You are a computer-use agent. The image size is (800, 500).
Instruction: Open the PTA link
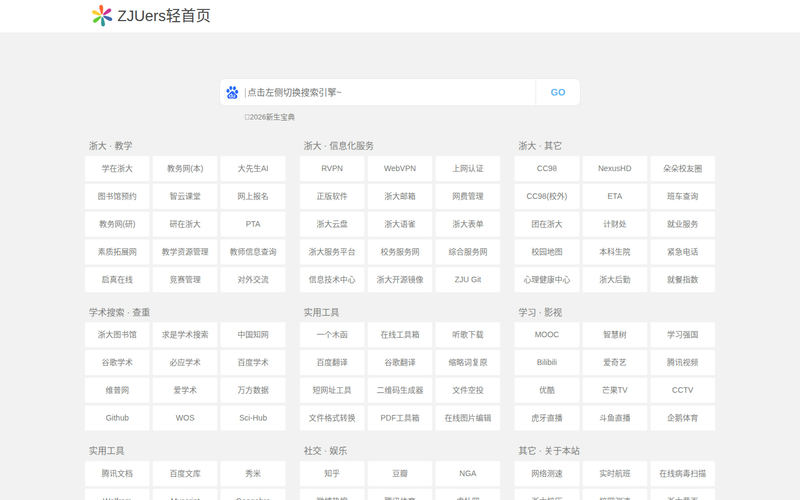[253, 224]
